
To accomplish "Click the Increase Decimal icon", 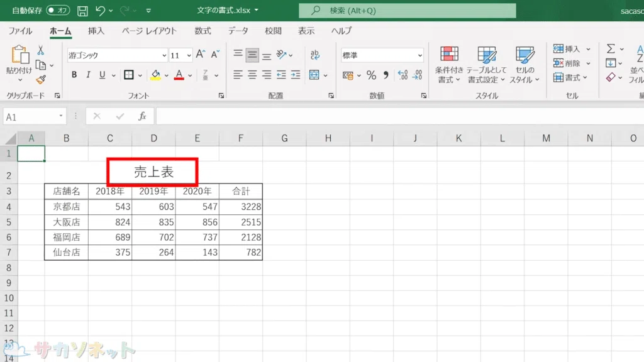I will click(x=403, y=75).
